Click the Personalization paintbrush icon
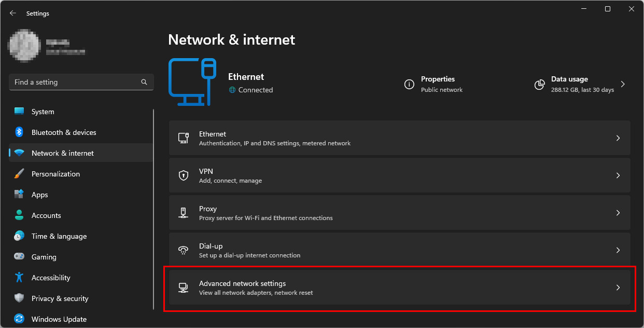Screen dimensions: 644x328 19,174
